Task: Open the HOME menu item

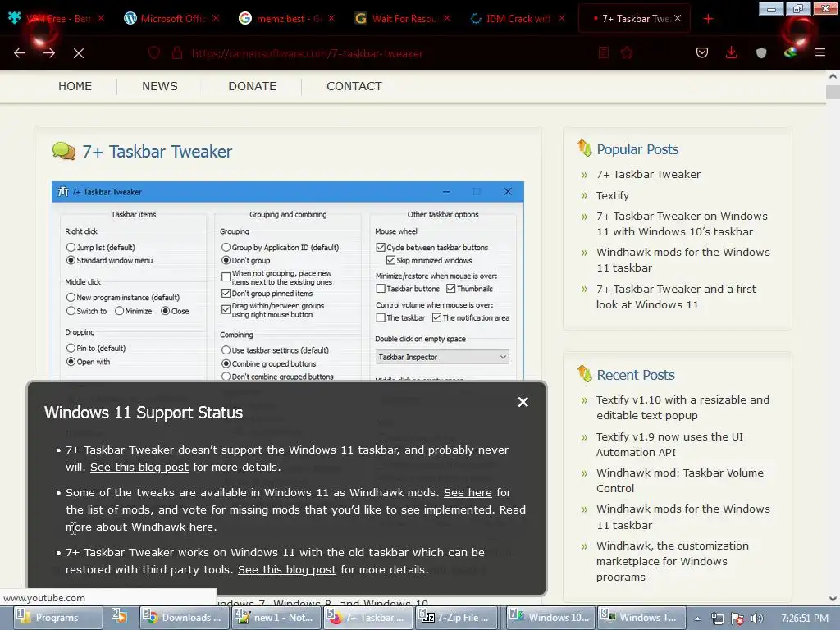Action: point(75,86)
